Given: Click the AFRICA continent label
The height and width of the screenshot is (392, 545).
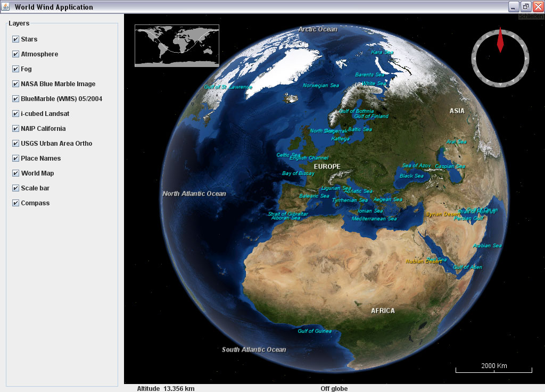Looking at the screenshot, I should pyautogui.click(x=383, y=311).
